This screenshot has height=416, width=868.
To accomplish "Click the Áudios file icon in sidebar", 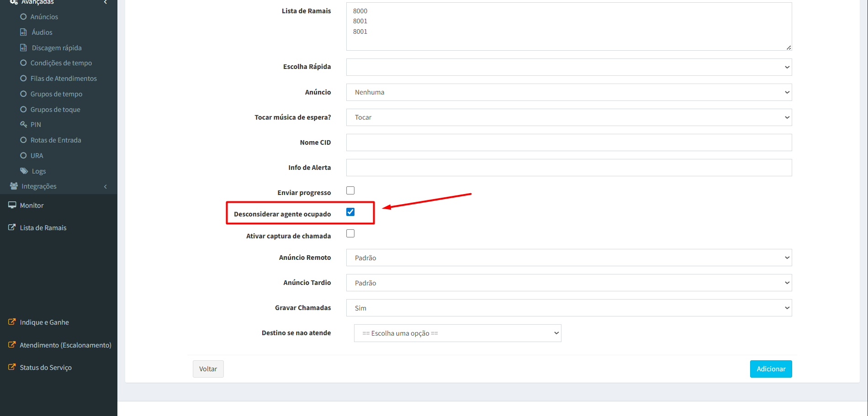I will 23,32.
